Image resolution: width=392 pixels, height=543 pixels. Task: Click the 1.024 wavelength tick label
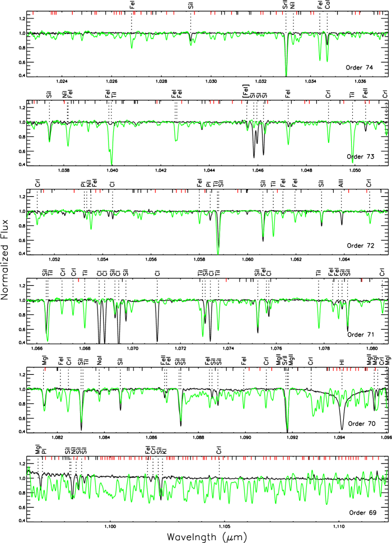(x=62, y=82)
